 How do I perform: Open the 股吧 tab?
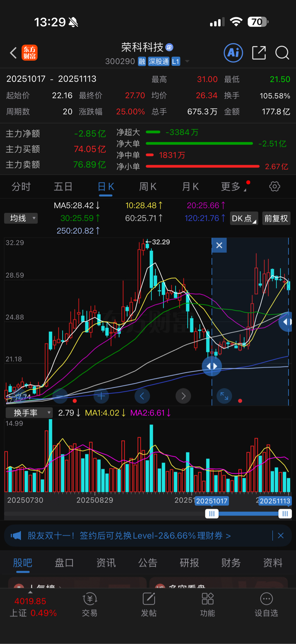coord(23,563)
